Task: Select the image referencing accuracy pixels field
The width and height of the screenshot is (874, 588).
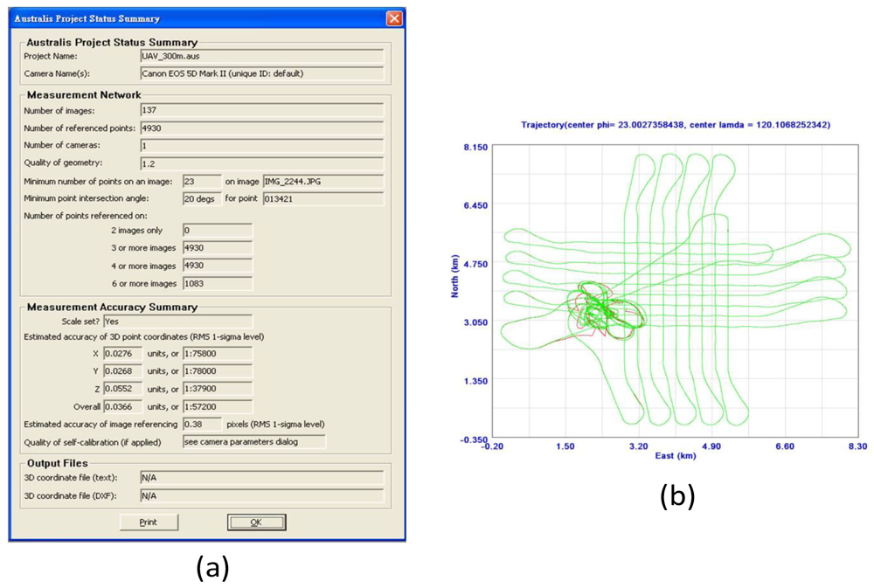Action: [202, 425]
